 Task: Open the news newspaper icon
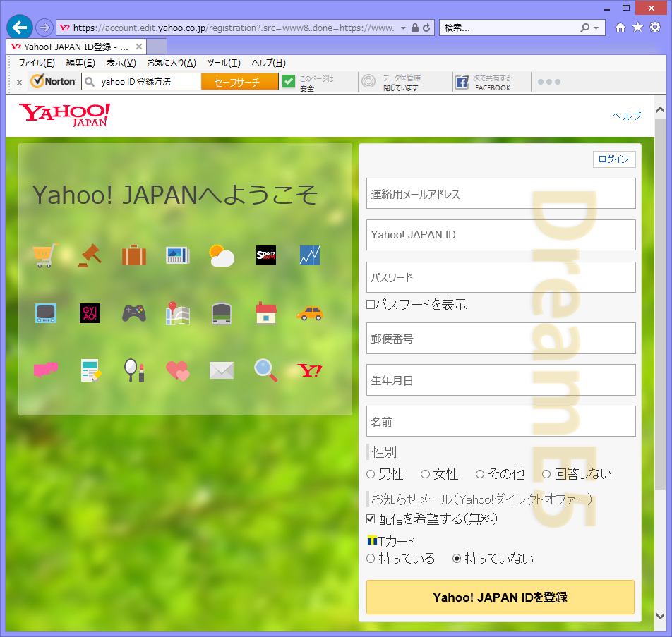coord(178,255)
